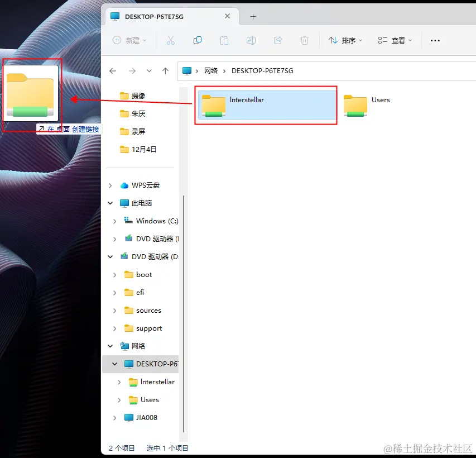Select the efi folder in tree
The height and width of the screenshot is (458, 476).
click(x=134, y=293)
